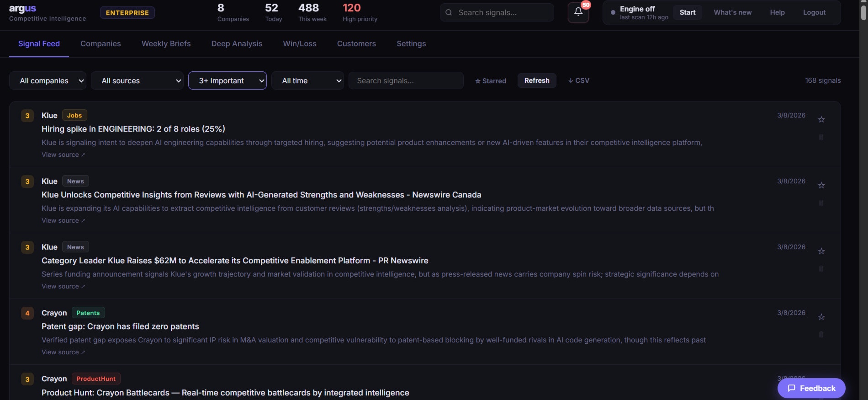
Task: Open the Help page
Action: pos(777,12)
